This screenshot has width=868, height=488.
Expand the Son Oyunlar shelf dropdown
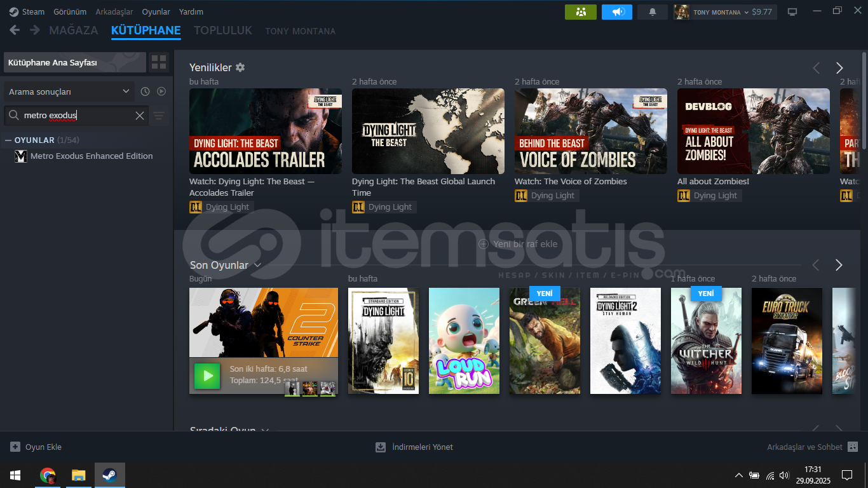[257, 265]
